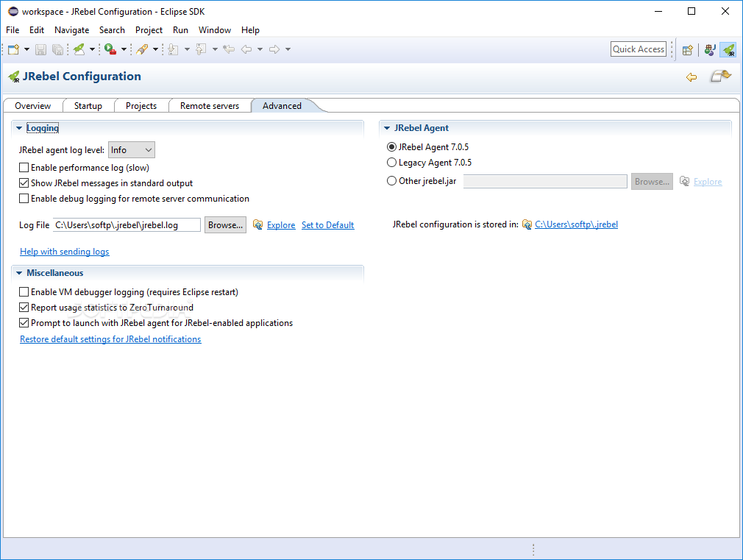Uncheck Report usage statistics to ZeroTurnaround
The height and width of the screenshot is (560, 743).
coord(24,308)
